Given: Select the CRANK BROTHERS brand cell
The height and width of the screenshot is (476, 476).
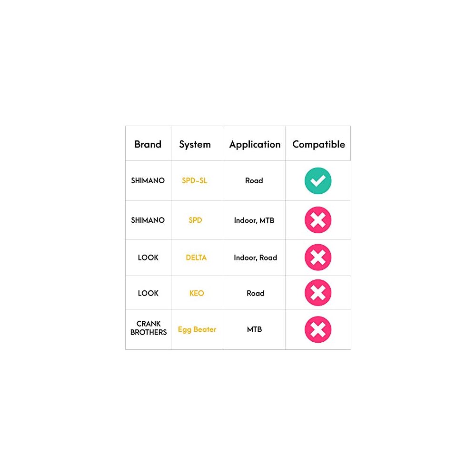Looking at the screenshot, I should click(x=149, y=328).
